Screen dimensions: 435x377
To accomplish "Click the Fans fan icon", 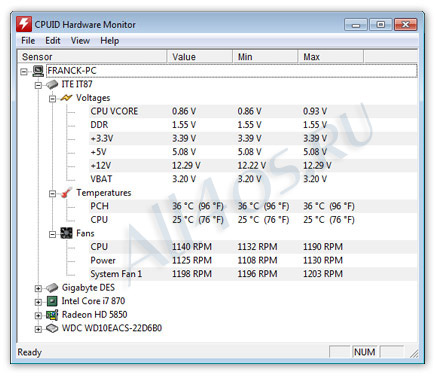I will [66, 233].
